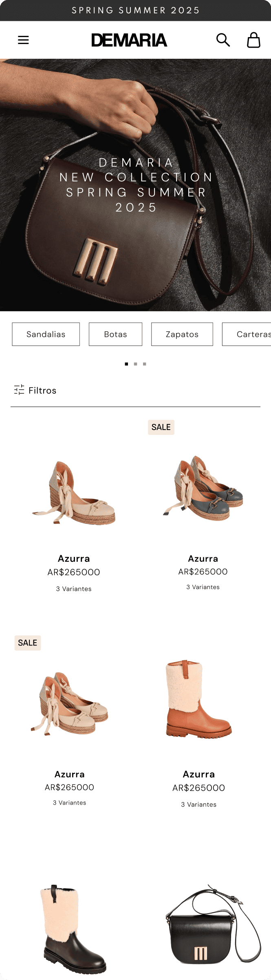This screenshot has height=980, width=271.
Task: Click the Filtros sliders icon
Action: click(x=19, y=390)
